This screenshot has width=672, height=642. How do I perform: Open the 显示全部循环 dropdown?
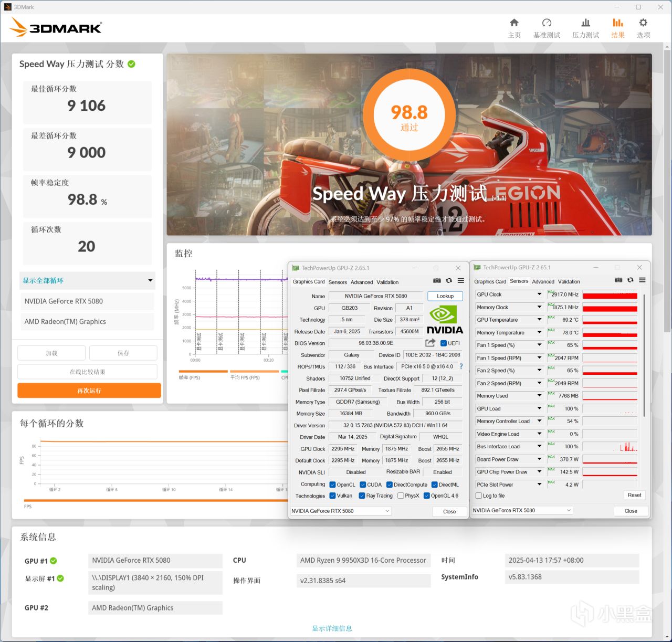(x=87, y=280)
